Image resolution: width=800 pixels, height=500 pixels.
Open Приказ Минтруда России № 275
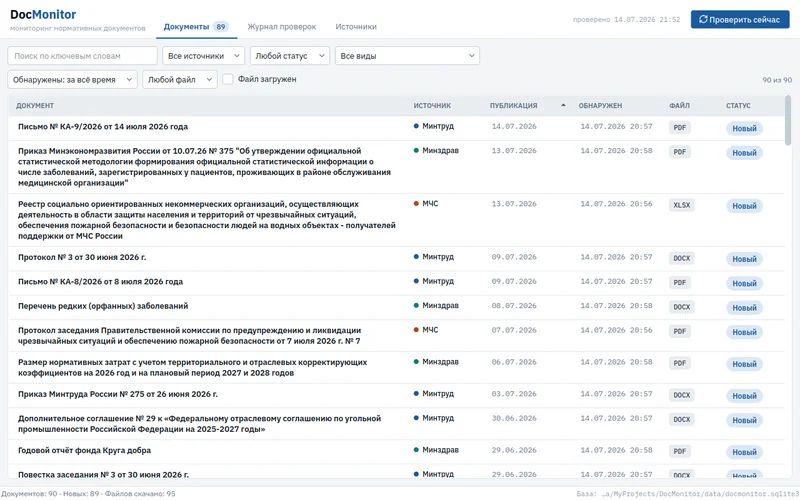click(x=118, y=394)
